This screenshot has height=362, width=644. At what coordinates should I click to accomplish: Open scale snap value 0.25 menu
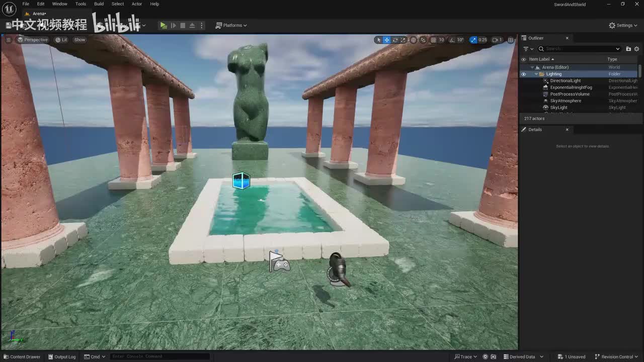[x=482, y=40]
